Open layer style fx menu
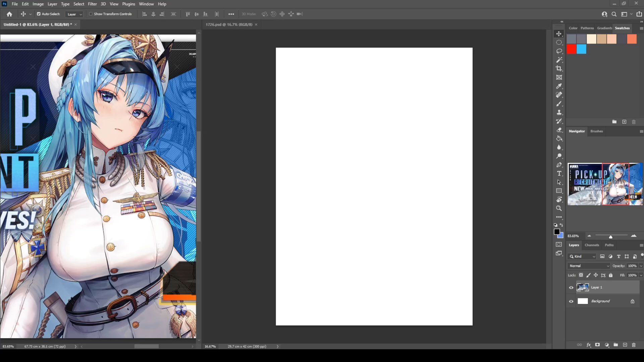The height and width of the screenshot is (362, 644). (589, 345)
